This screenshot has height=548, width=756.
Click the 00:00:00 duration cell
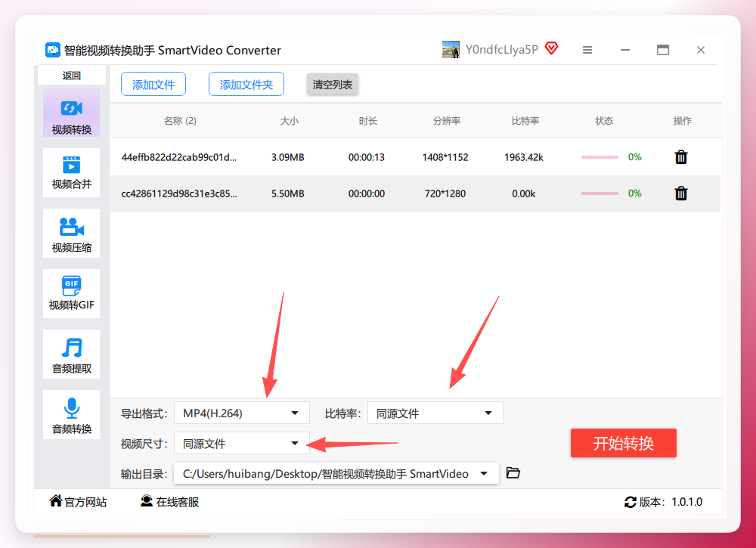tap(367, 194)
